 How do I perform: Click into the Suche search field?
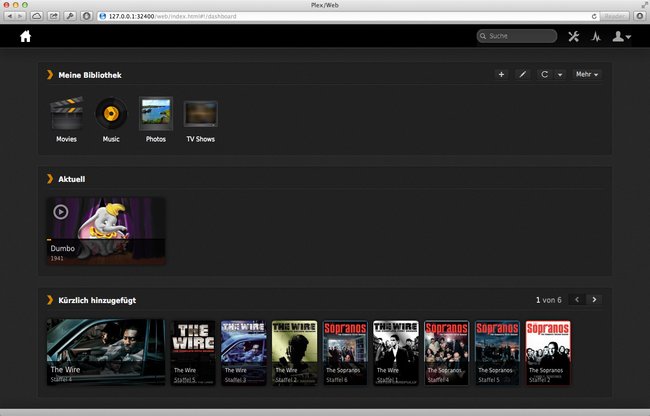(x=517, y=36)
